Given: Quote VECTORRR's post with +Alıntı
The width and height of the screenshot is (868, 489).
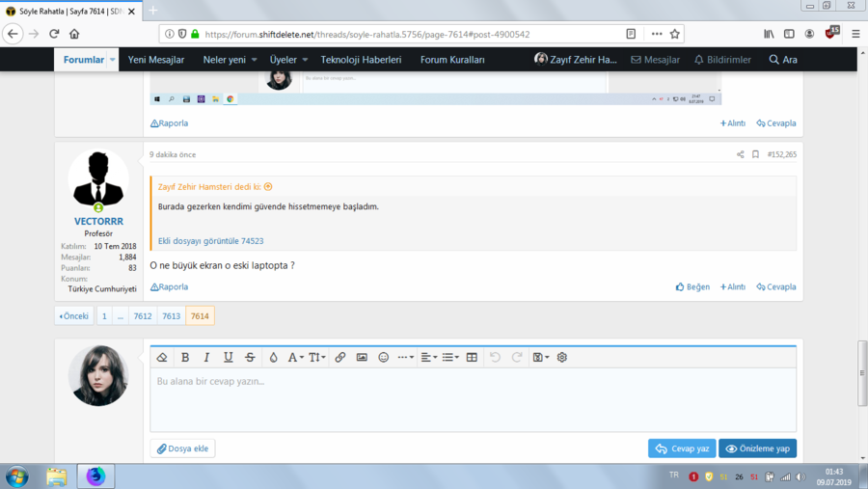Looking at the screenshot, I should (732, 286).
